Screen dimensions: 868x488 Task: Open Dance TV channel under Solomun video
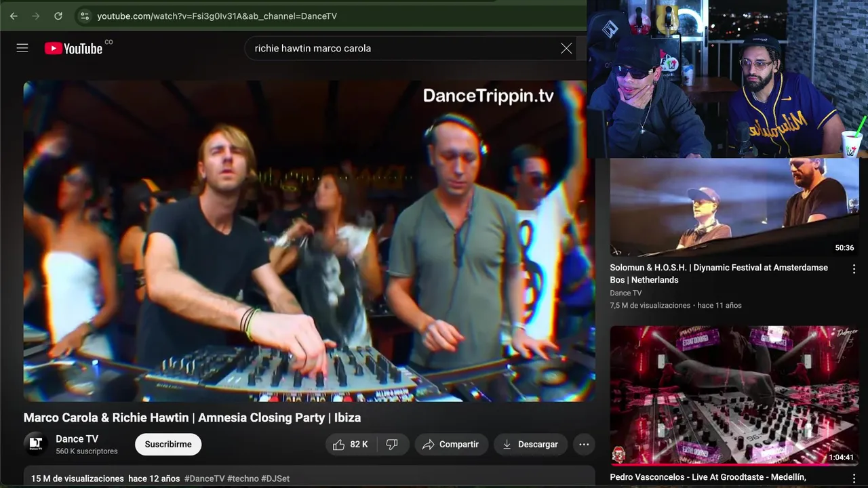625,293
